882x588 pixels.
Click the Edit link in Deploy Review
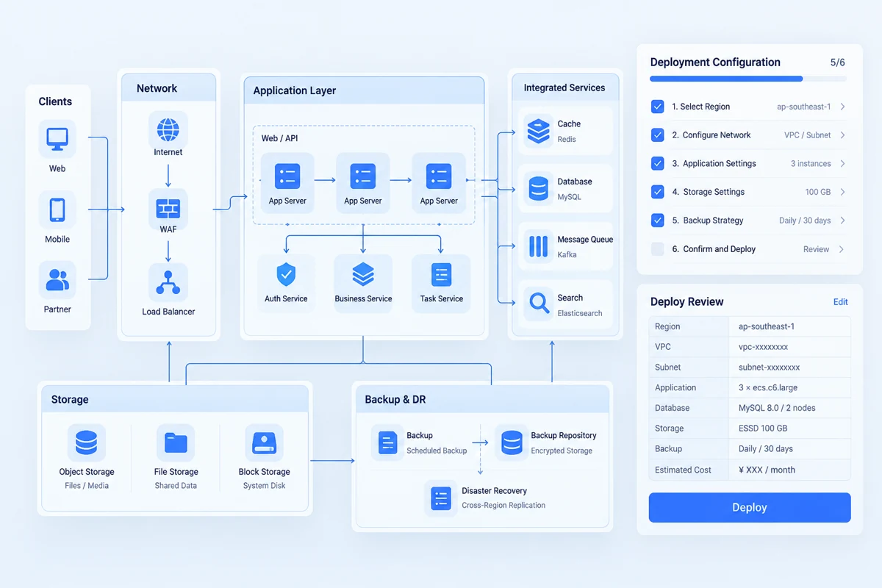click(840, 302)
